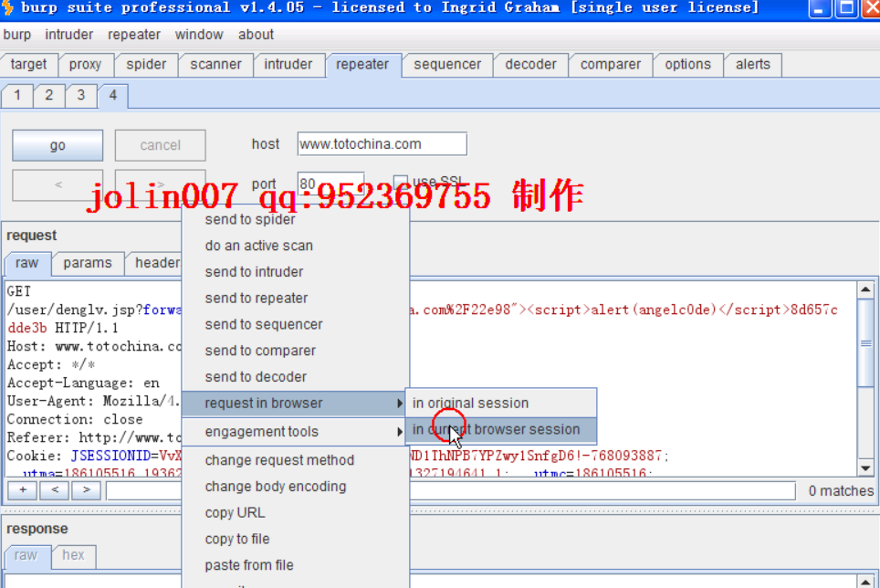Select the raw response tab
Screen dimensions: 880x588
click(26, 555)
